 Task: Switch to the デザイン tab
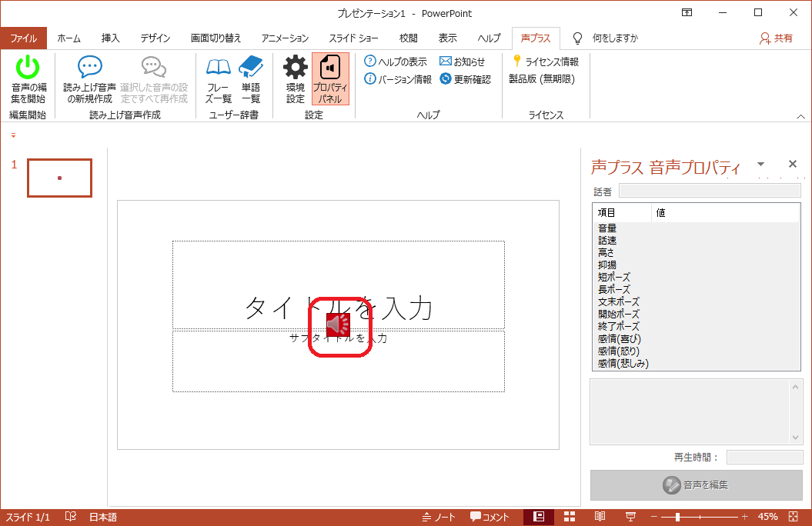click(155, 38)
